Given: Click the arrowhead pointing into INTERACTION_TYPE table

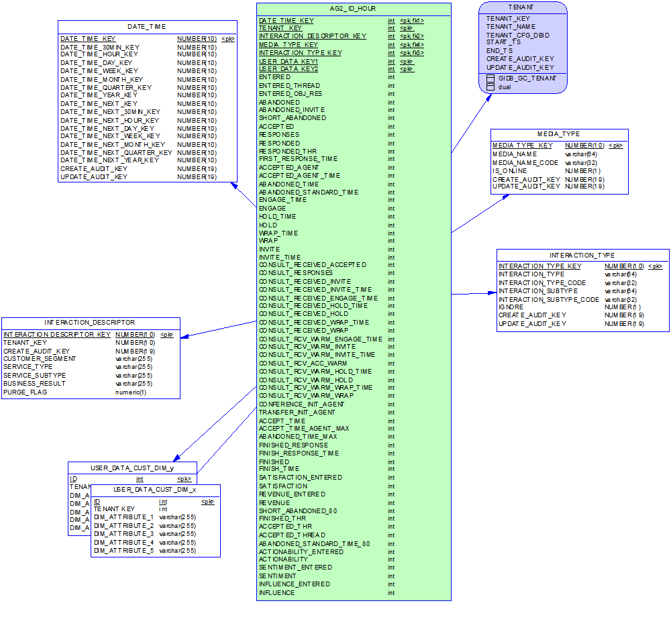Looking at the screenshot, I should pos(492,293).
